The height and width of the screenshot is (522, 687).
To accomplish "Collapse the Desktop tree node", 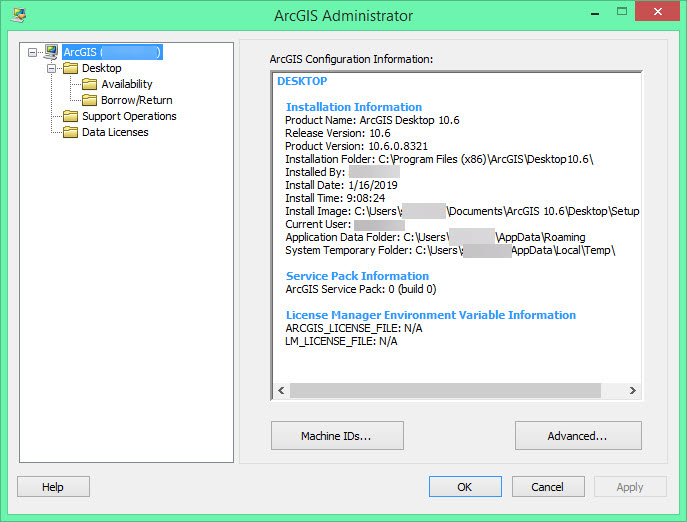I will (52, 68).
